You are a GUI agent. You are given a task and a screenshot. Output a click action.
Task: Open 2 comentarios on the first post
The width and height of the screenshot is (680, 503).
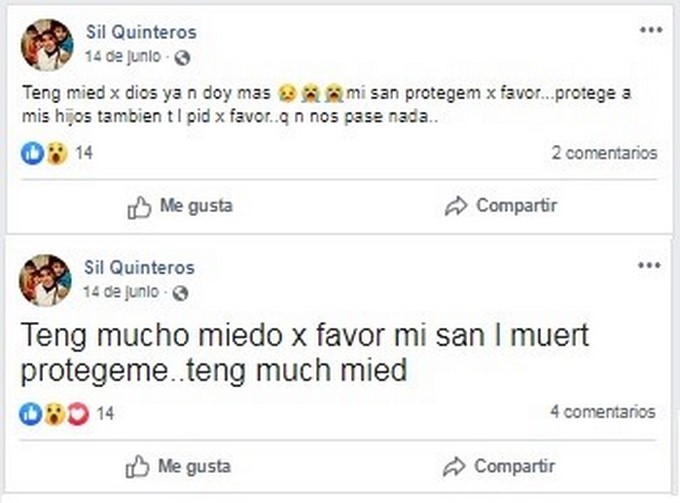point(604,153)
